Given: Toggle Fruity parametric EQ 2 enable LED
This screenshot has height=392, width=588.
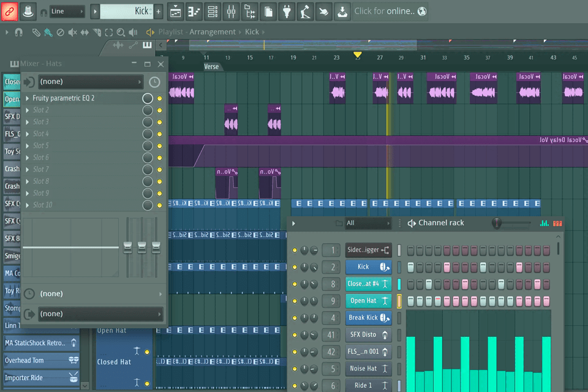Looking at the screenshot, I should click(159, 98).
